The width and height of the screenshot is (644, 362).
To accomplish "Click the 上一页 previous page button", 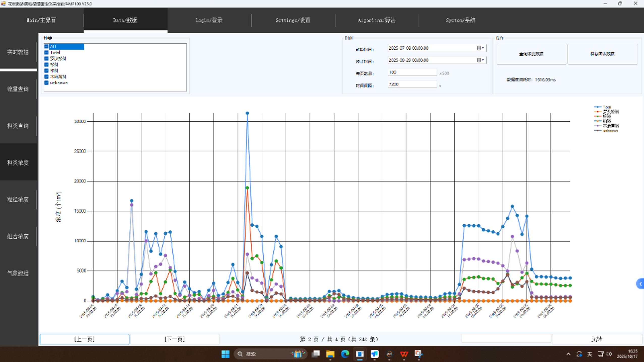I will tap(85, 339).
